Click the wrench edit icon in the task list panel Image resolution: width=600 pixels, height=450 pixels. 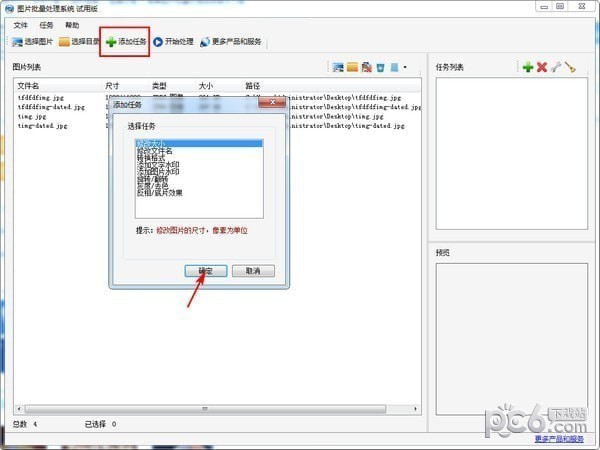click(556, 67)
